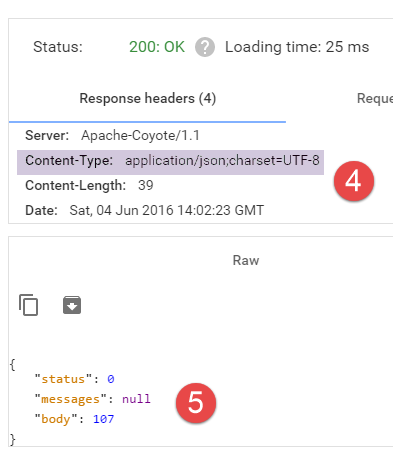Image resolution: width=393 pixels, height=451 pixels.
Task: Copy response to clipboard icon
Action: pyautogui.click(x=28, y=305)
